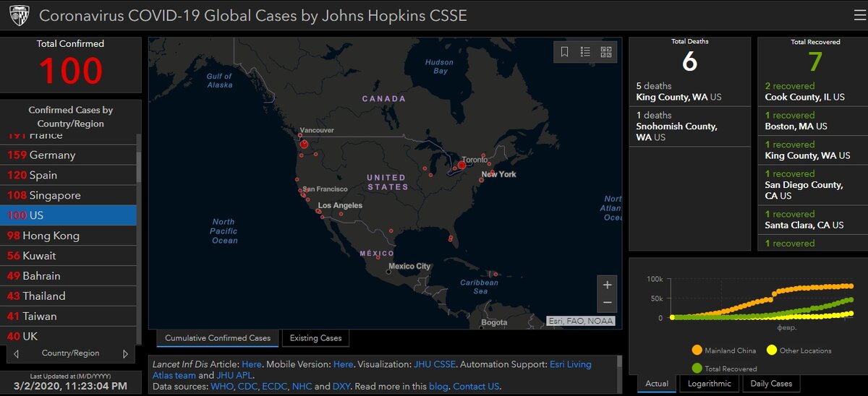Viewport: 868px width, 396px height.
Task: Select UK in the country list
Action: [x=68, y=336]
